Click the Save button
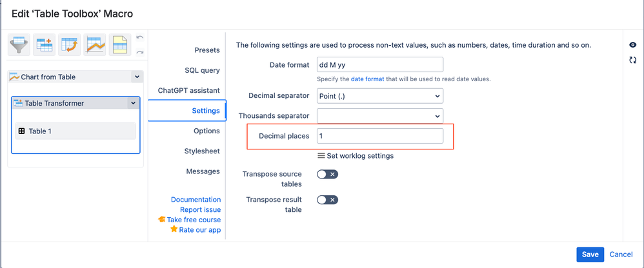 pos(590,254)
